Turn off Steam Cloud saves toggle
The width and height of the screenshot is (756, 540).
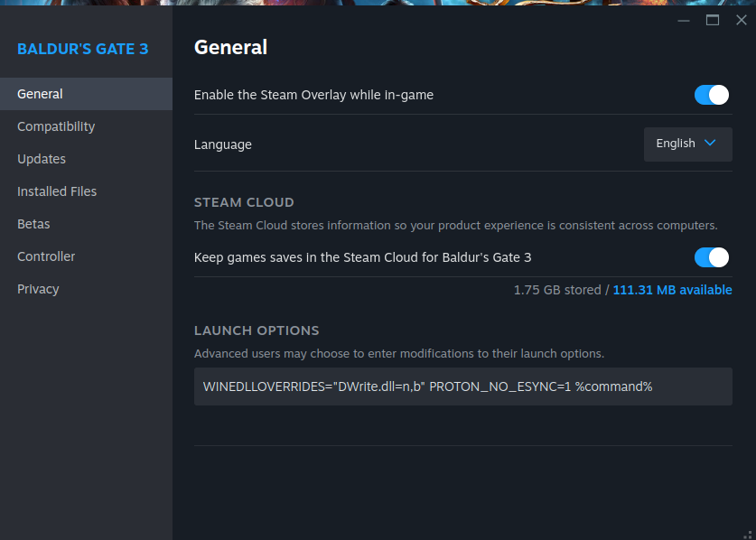[x=711, y=257]
